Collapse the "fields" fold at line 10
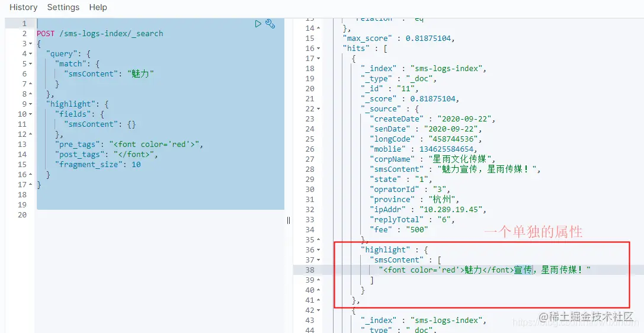Viewport: 644px width, 333px height. (31, 114)
